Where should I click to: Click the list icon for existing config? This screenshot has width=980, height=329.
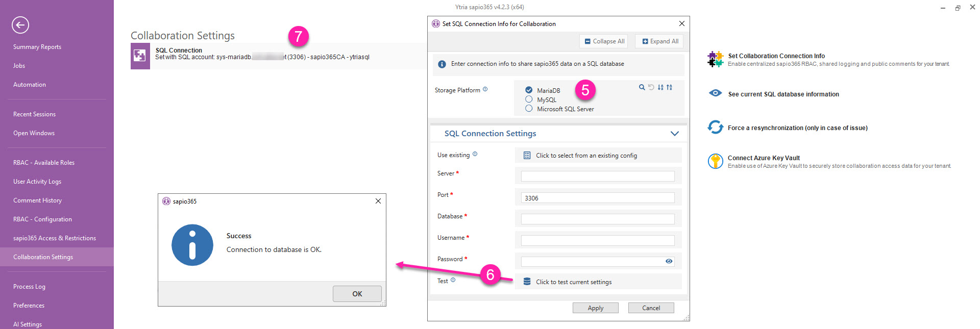(527, 156)
